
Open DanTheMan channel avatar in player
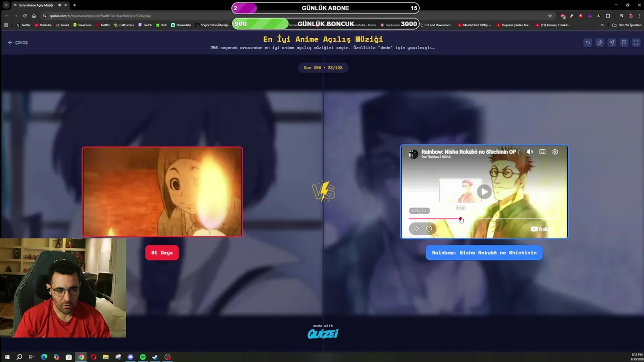pos(413,154)
